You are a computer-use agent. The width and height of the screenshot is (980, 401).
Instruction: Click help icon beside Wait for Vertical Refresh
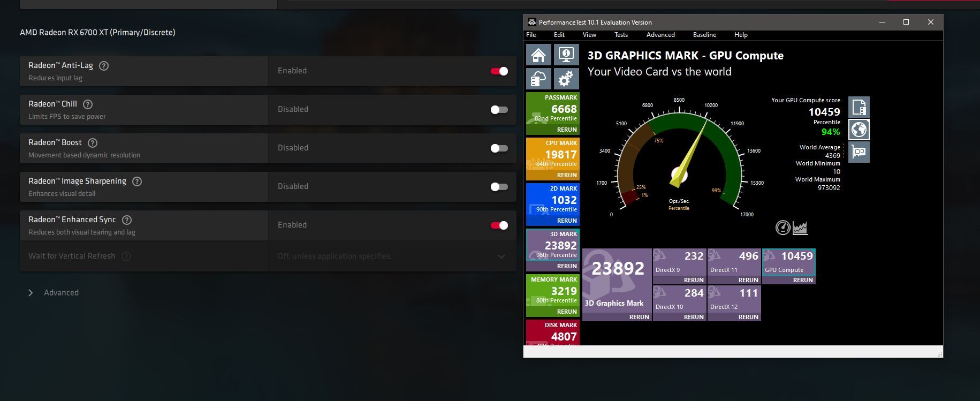pyautogui.click(x=126, y=256)
